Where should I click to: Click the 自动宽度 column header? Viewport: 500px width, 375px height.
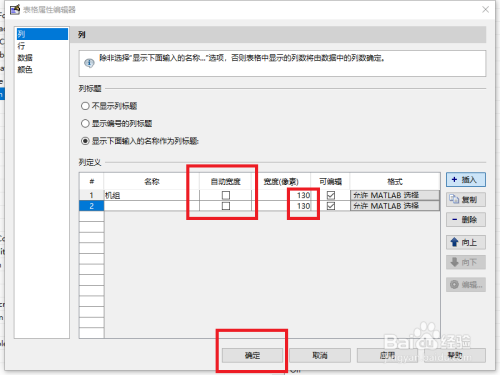point(226,181)
